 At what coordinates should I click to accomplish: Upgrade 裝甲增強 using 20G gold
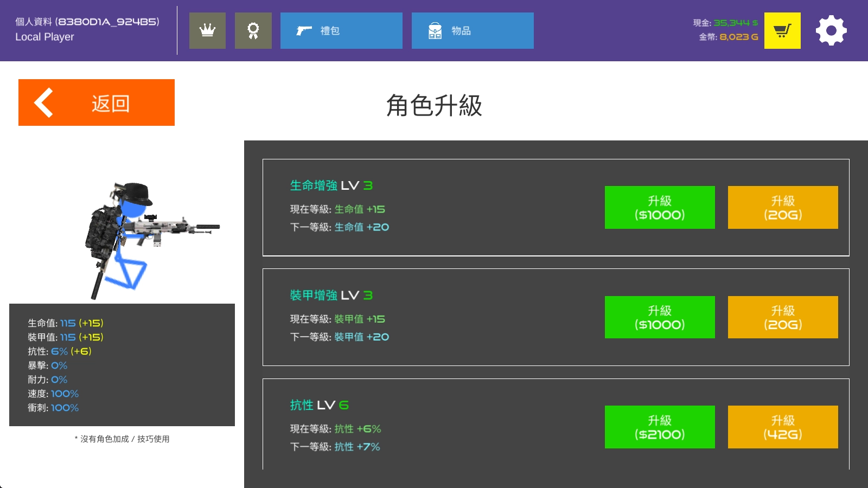[782, 317]
